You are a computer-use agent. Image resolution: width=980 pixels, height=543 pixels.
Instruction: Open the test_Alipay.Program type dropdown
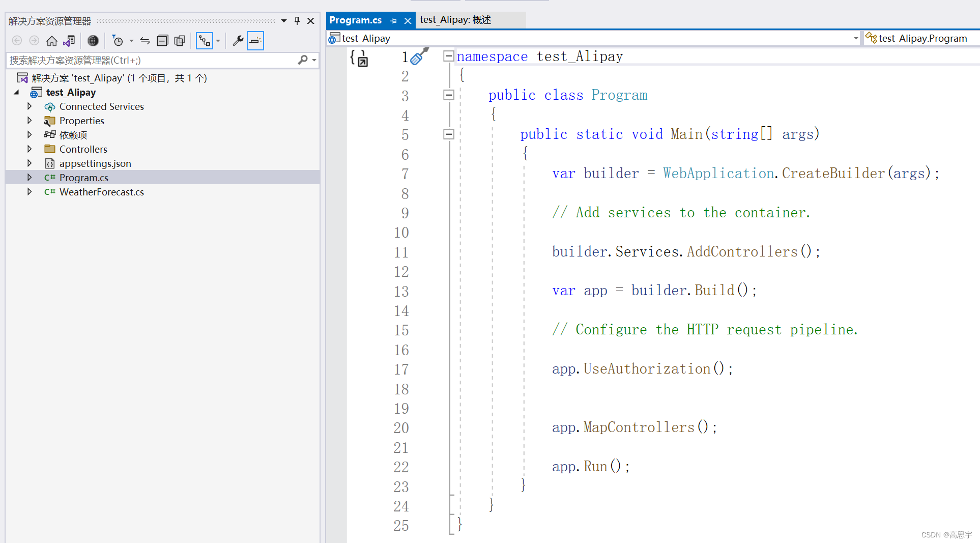coord(922,38)
